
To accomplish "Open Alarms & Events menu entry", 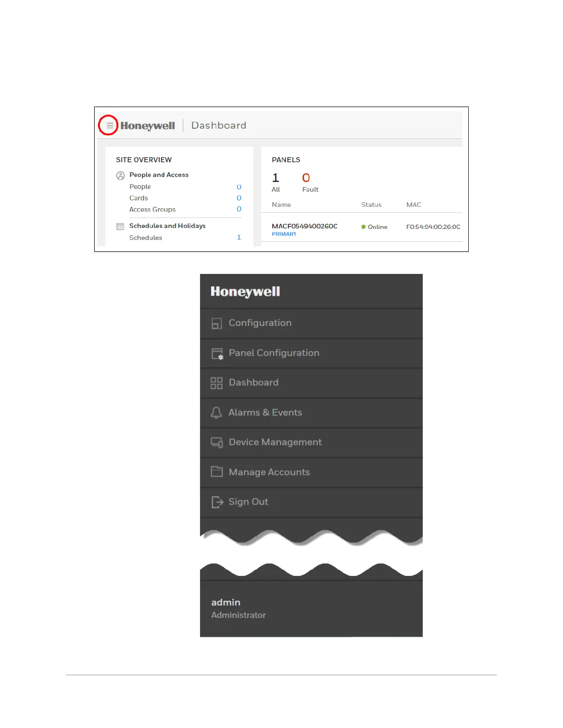I will pyautogui.click(x=311, y=413).
